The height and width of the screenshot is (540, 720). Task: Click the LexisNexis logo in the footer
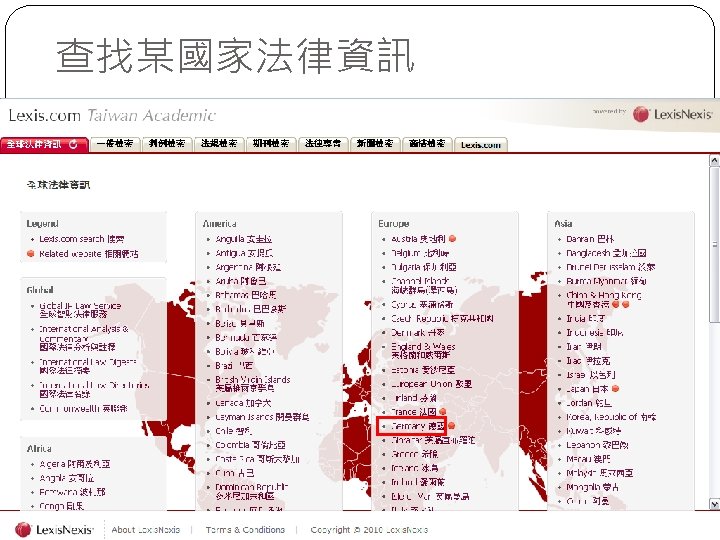pos(54,529)
